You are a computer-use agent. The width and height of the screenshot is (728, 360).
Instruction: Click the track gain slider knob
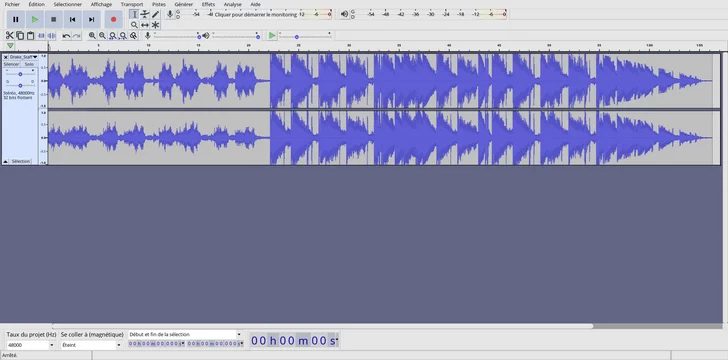click(x=20, y=74)
